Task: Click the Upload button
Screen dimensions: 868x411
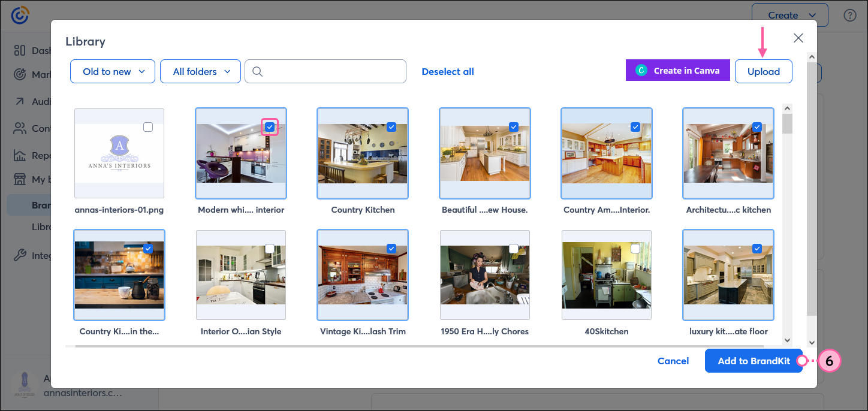Action: (x=764, y=71)
